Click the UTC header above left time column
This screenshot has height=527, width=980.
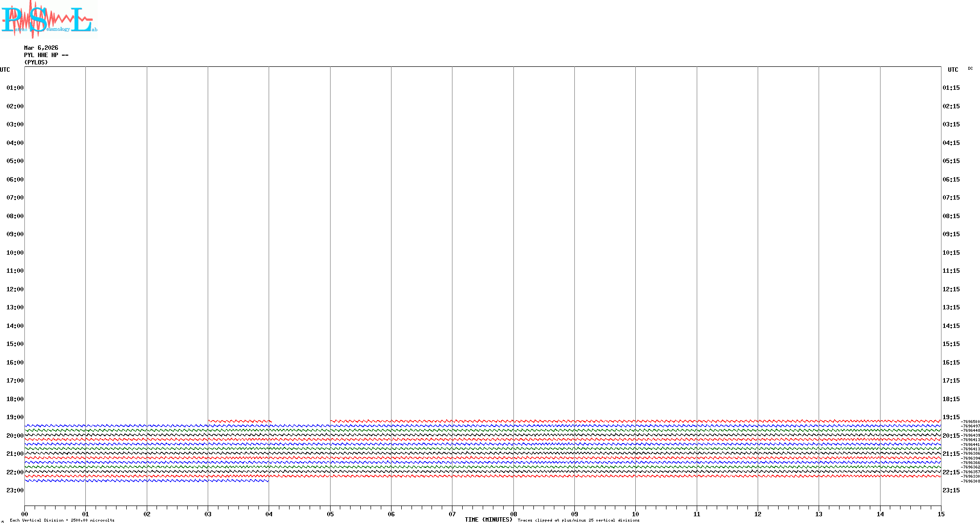tap(5, 70)
